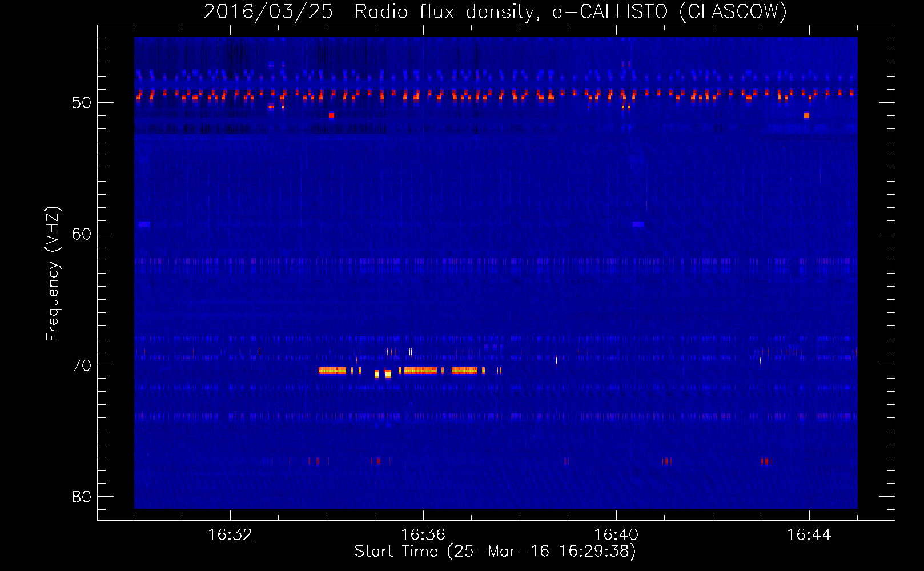Click the 16:36 time tick label
The image size is (924, 571).
(423, 535)
